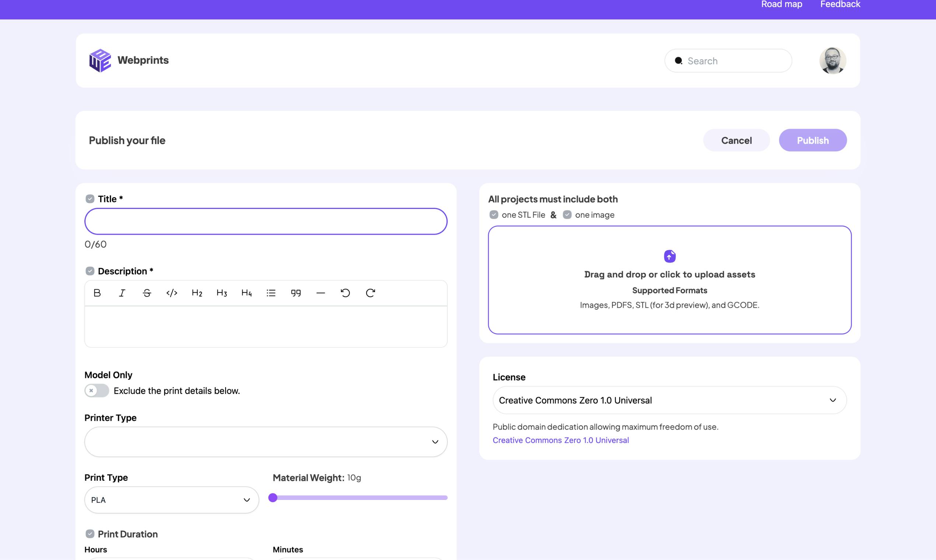This screenshot has height=560, width=936.
Task: Click the Print Duration checkmark indicator
Action: click(90, 534)
